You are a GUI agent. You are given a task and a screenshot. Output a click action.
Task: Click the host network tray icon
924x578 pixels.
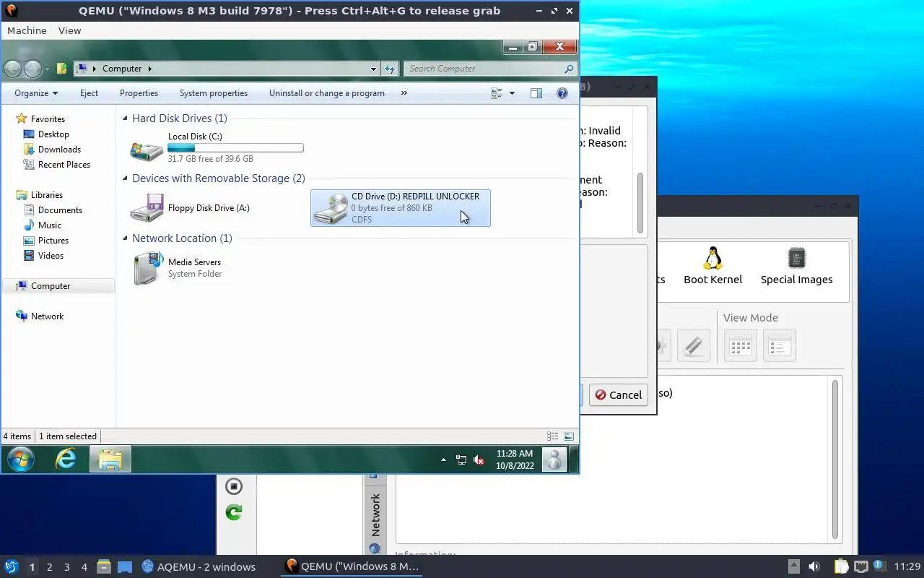pyautogui.click(x=860, y=566)
